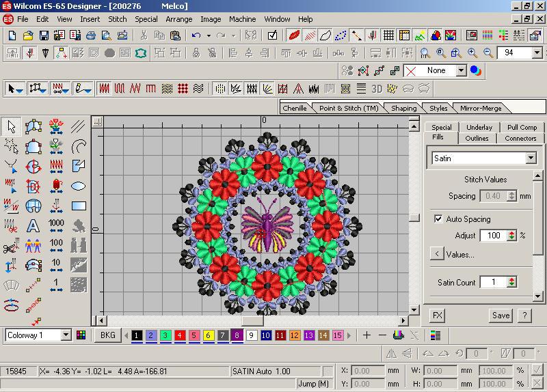Click the Adjust percent value field

(x=494, y=236)
